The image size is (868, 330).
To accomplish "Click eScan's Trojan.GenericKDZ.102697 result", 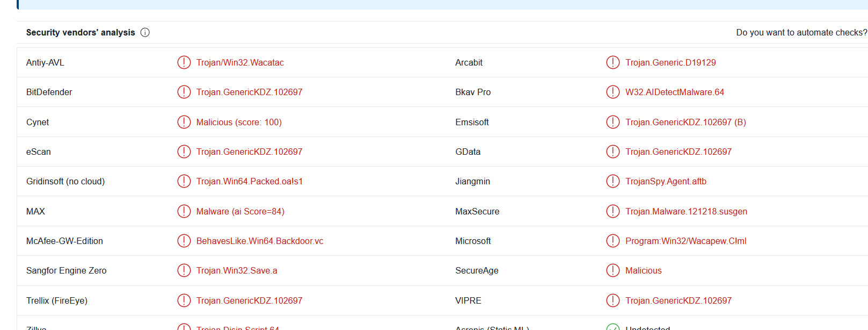I will [249, 152].
